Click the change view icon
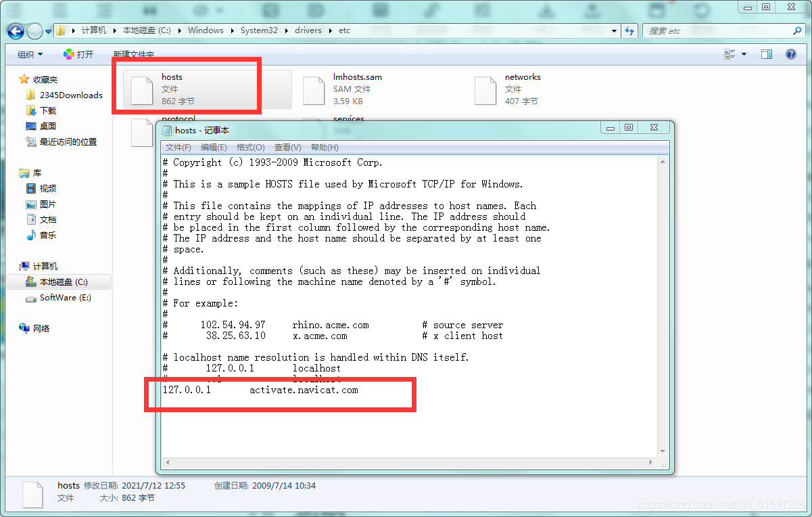This screenshot has width=812, height=517. coord(730,54)
